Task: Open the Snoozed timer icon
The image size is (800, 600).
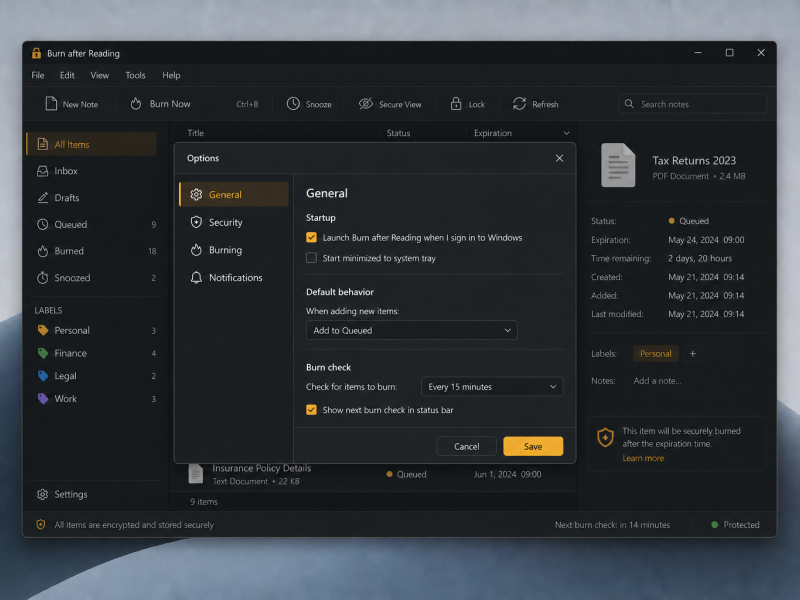Action: [43, 278]
